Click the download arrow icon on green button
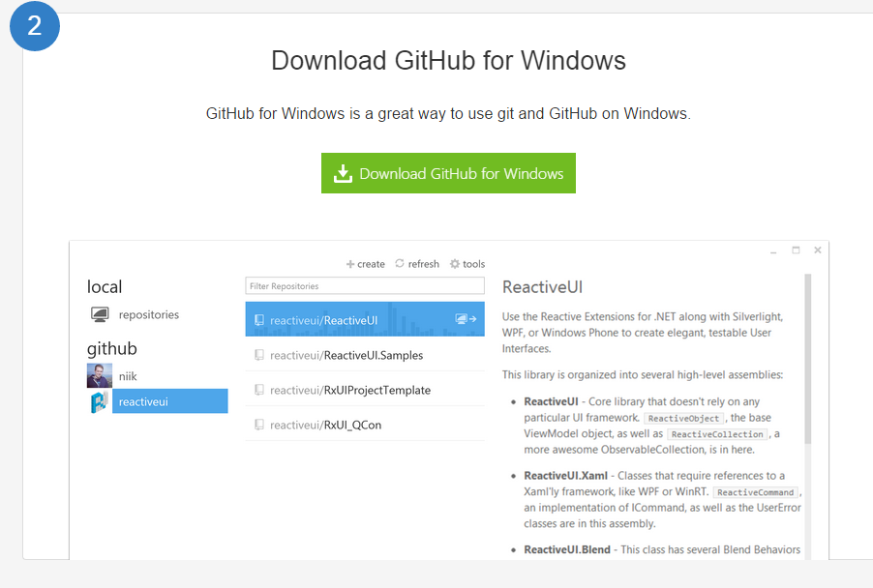 coord(343,173)
